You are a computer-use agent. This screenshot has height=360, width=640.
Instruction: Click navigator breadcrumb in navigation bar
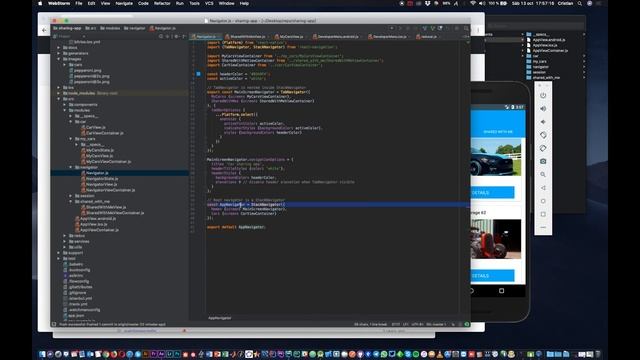(135, 28)
